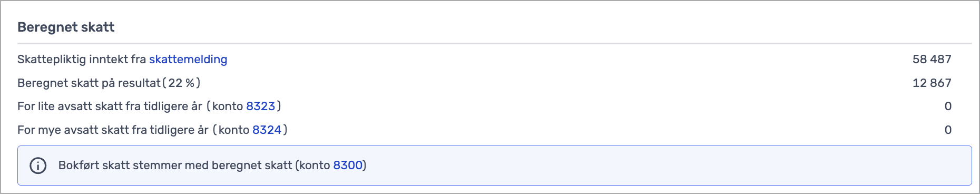
Task: Click "Bokført skatt stemmer med beregnet skatt" message
Action: point(175,166)
